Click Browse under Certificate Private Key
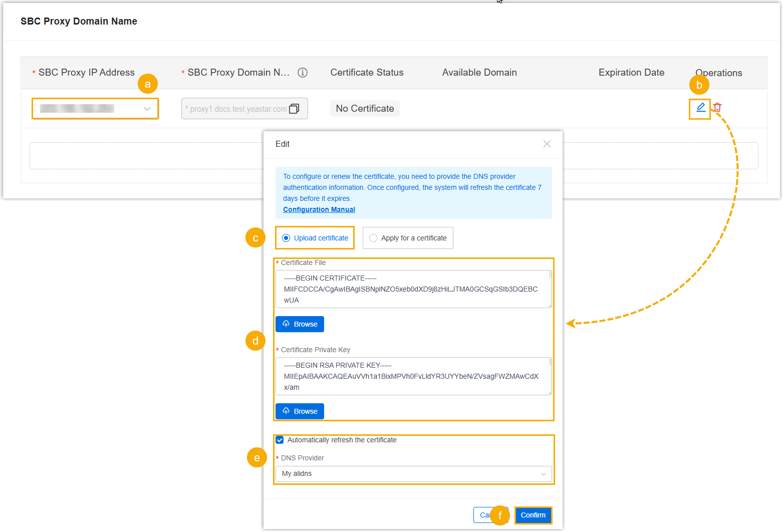 coord(300,412)
